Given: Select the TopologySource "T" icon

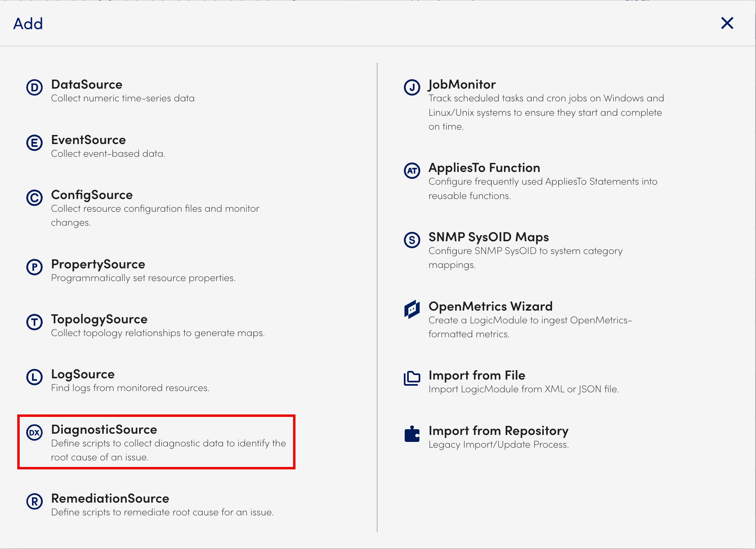Looking at the screenshot, I should pos(34,323).
